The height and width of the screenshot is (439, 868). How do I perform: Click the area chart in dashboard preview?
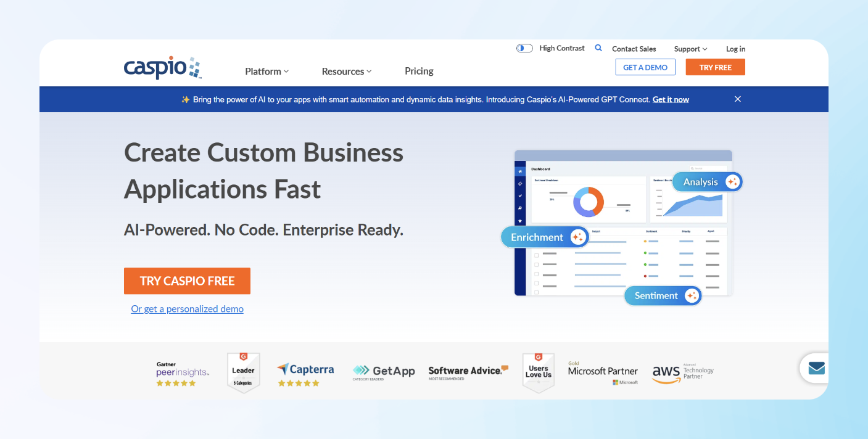(692, 205)
